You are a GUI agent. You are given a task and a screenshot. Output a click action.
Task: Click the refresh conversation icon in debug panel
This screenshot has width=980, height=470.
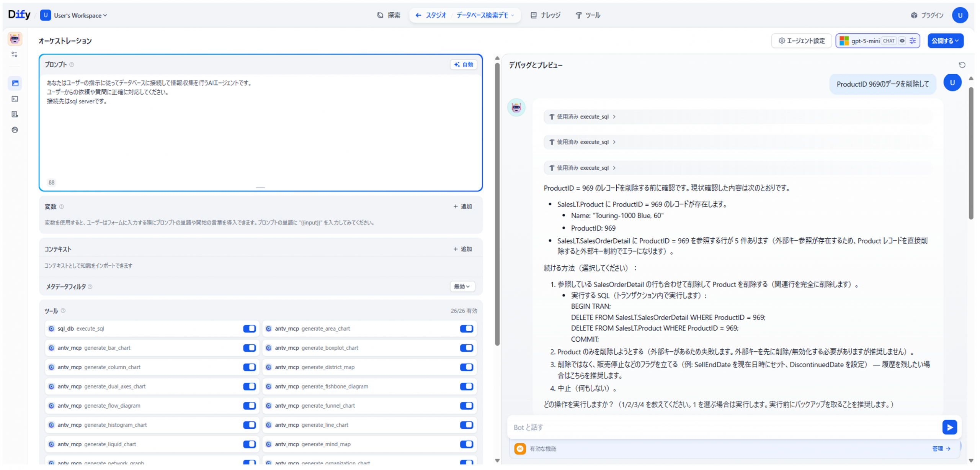coord(962,65)
